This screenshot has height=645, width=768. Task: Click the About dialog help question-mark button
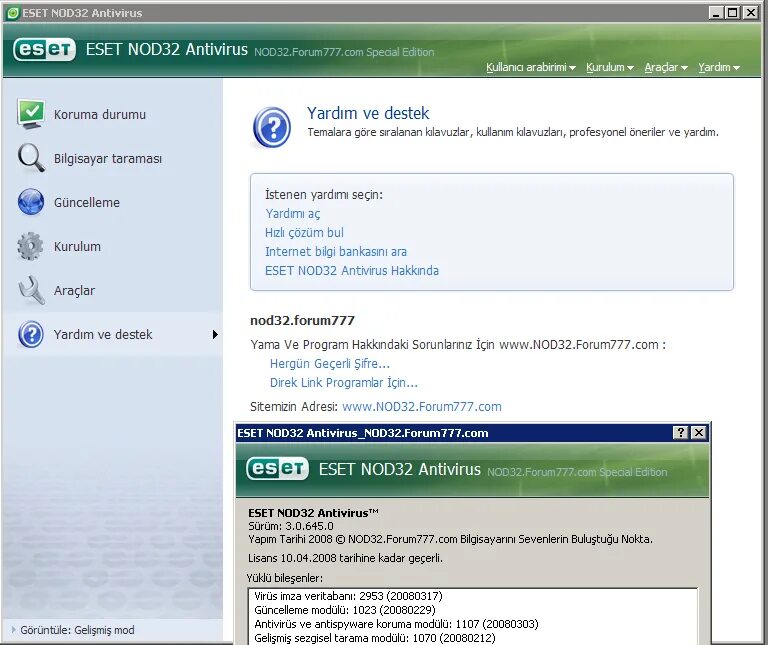click(x=681, y=432)
